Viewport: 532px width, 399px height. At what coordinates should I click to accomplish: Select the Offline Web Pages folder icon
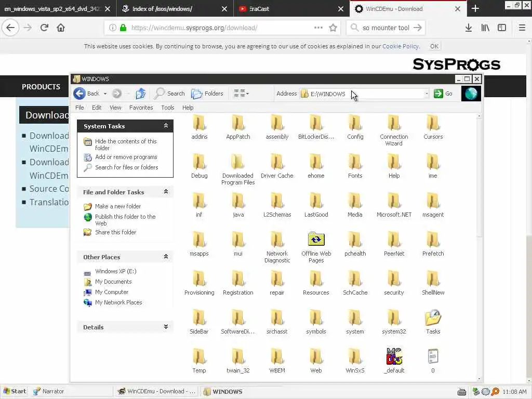(x=316, y=240)
